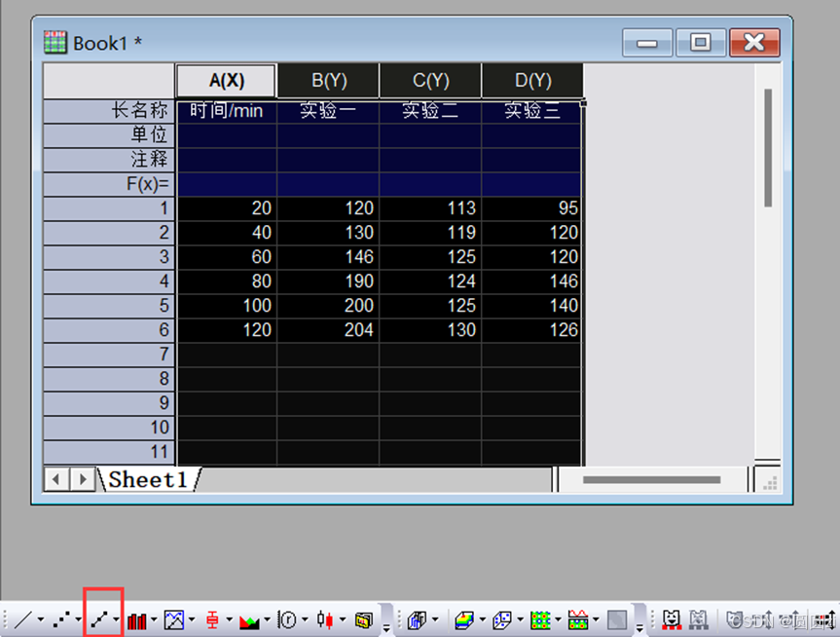The height and width of the screenshot is (637, 840).
Task: Click the cell containing 200
Action: [328, 306]
